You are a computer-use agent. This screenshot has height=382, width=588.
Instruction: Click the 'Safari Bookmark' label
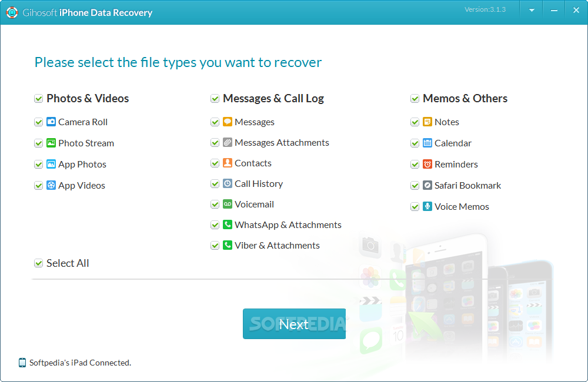point(467,186)
